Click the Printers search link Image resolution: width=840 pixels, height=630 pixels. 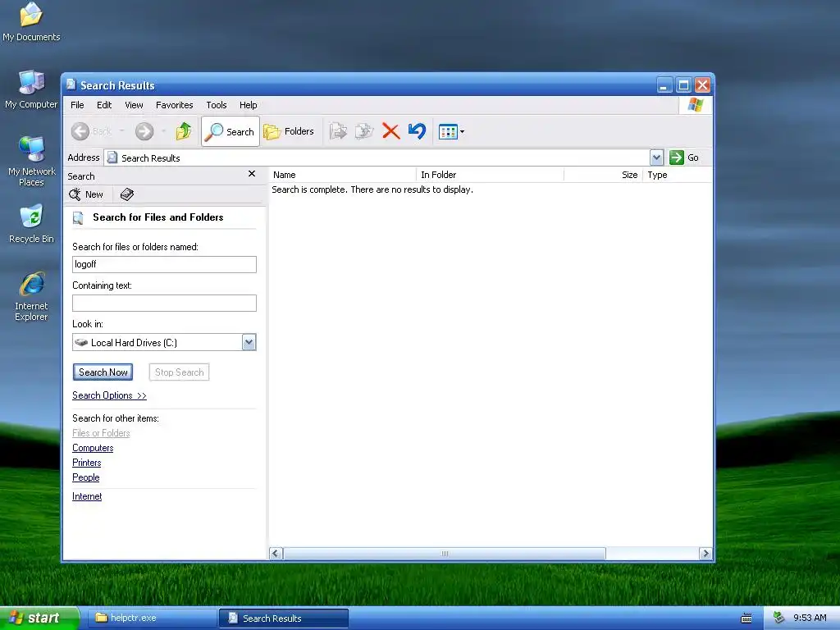point(87,463)
